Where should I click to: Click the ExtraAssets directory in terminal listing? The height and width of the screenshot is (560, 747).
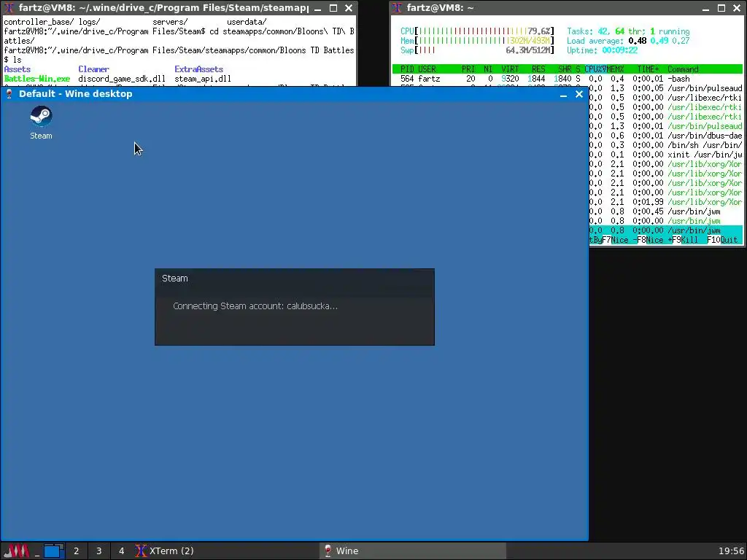tap(198, 69)
